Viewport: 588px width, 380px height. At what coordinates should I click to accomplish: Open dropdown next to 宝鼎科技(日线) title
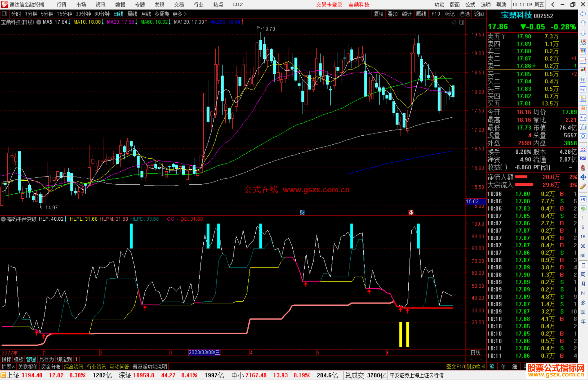39,22
